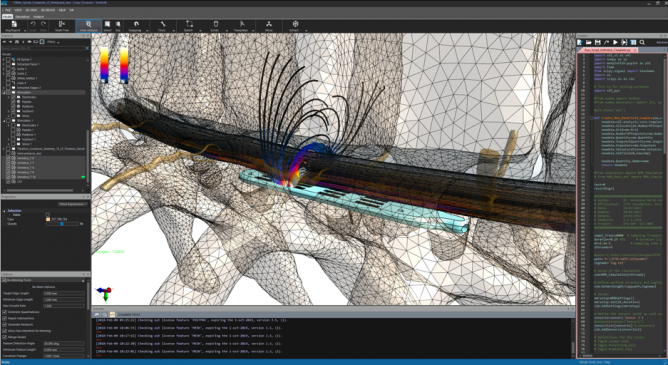Switch to the Simulation tab
Screen dimensions: 668x365
pos(23,17)
